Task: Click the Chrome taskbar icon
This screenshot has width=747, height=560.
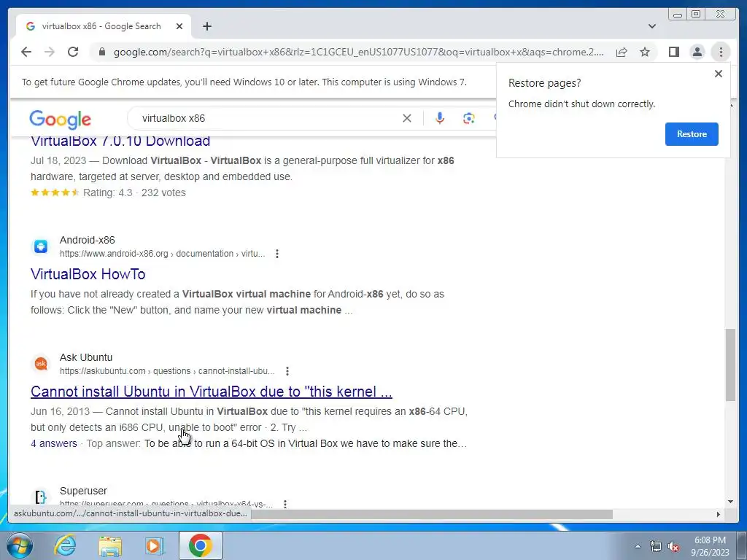Action: pos(200,545)
